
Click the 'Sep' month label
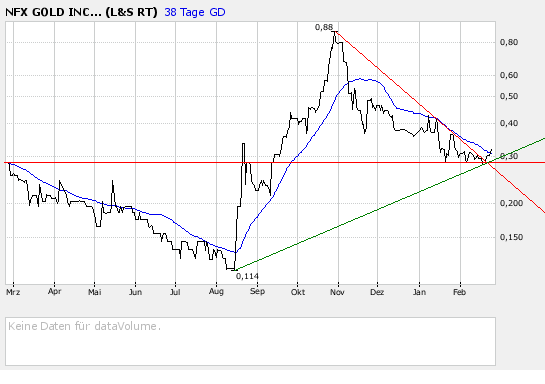257,292
